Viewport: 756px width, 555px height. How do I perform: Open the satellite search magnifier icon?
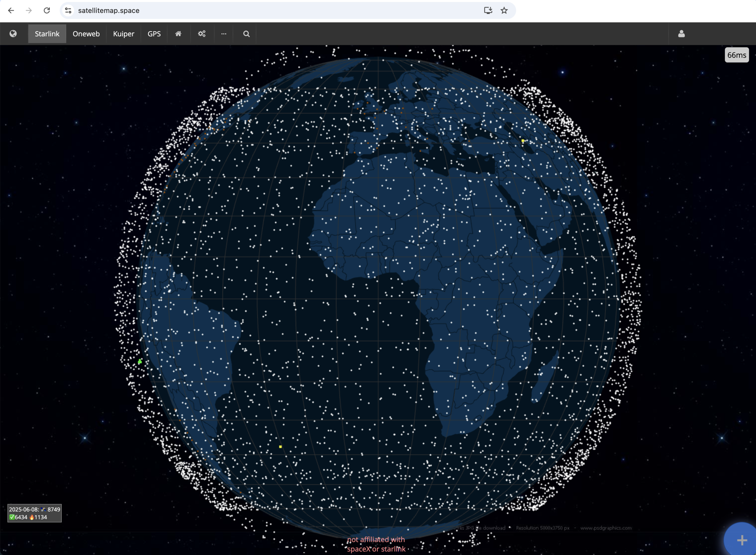[246, 34]
